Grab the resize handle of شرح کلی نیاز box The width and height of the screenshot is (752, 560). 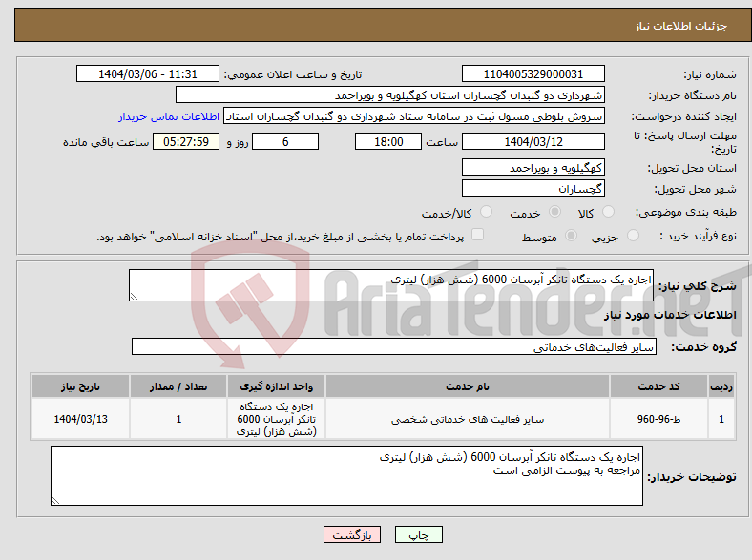click(x=134, y=297)
